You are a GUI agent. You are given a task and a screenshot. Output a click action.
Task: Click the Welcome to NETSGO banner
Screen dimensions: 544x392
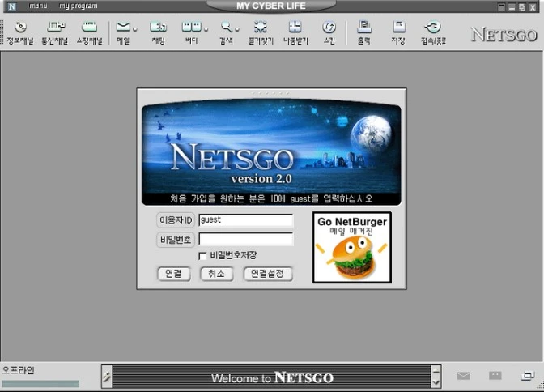tap(272, 377)
